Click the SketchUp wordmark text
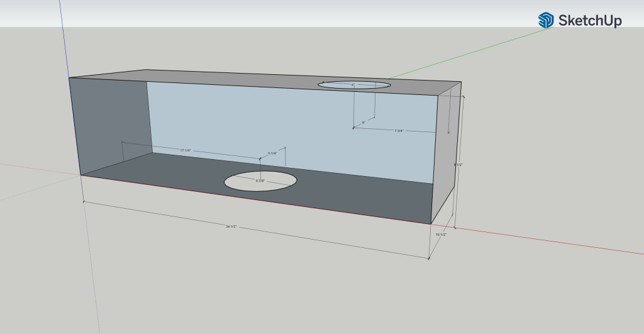 click(x=590, y=21)
